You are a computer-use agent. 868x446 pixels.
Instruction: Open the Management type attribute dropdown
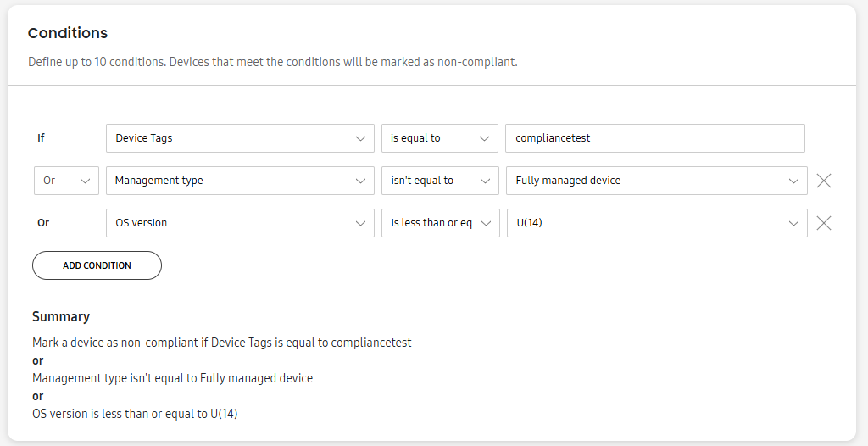(x=240, y=181)
